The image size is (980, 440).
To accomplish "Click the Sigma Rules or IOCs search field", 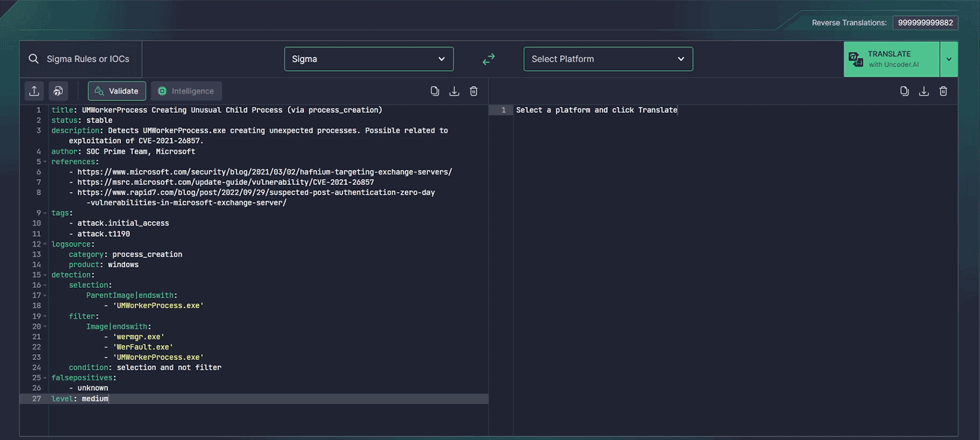I will [87, 59].
